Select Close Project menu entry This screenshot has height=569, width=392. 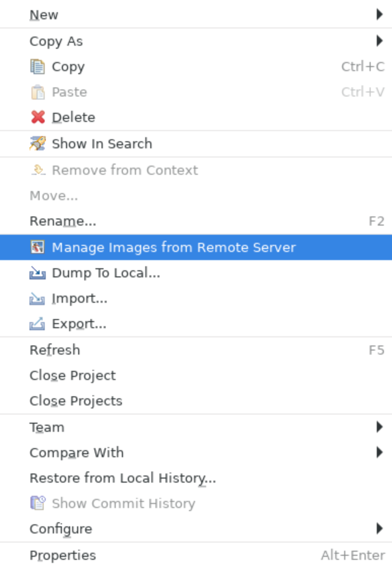pos(196,375)
